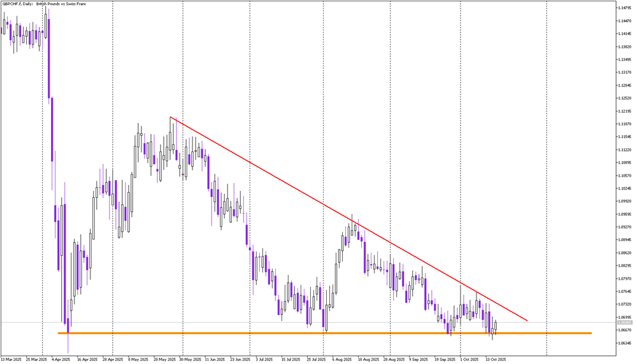Image resolution: width=637 pixels, height=364 pixels.
Task: Click the upper start point of red trendline
Action: click(170, 117)
